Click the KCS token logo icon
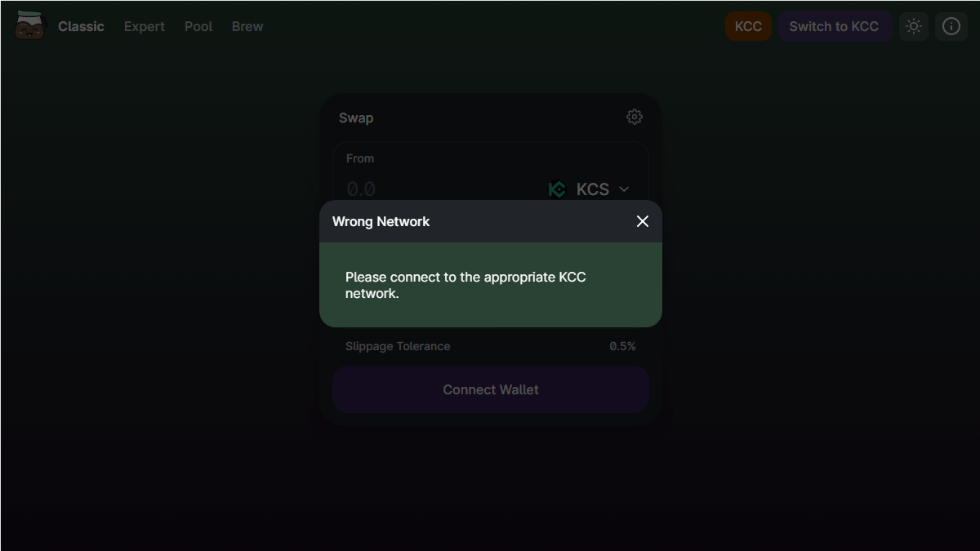This screenshot has height=551, width=980. tap(557, 189)
